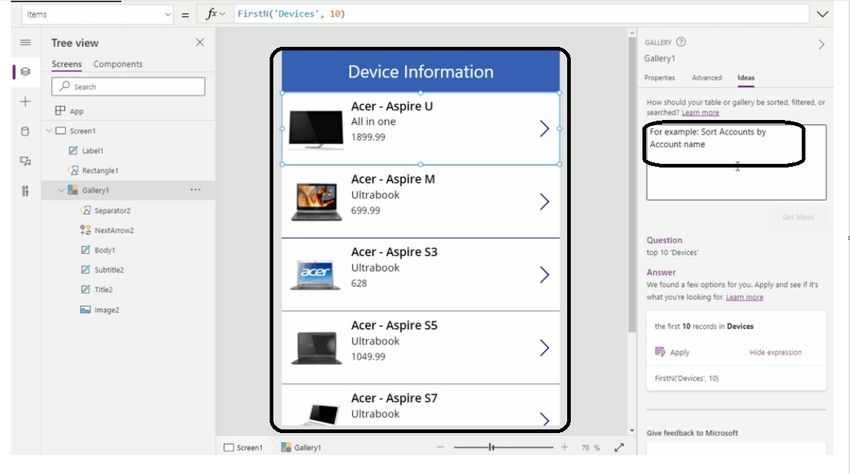
Task: Open the Insert plus icon in the left rail
Action: point(25,101)
